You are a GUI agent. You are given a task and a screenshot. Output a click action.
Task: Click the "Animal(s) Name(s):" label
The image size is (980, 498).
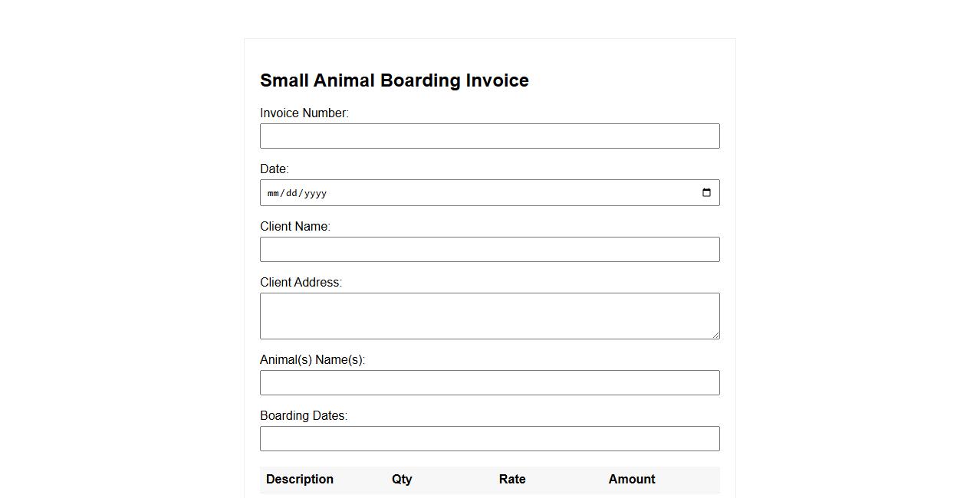(x=312, y=360)
